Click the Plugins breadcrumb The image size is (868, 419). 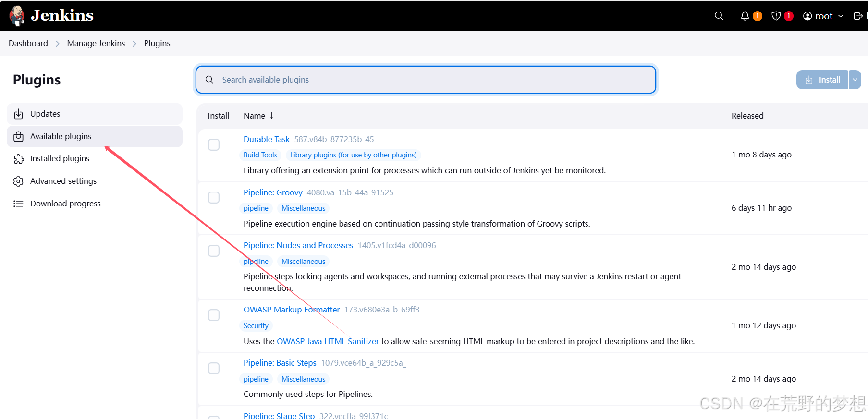[x=157, y=43]
